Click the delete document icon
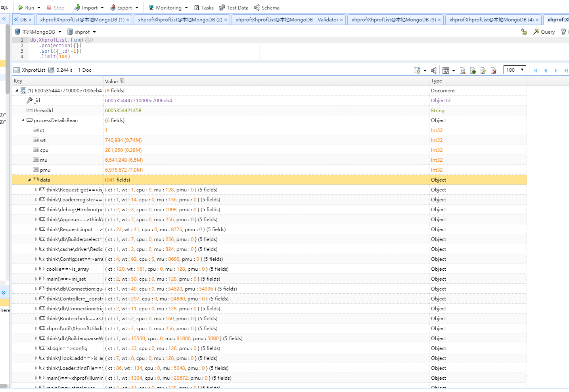569x392 pixels. [494, 71]
